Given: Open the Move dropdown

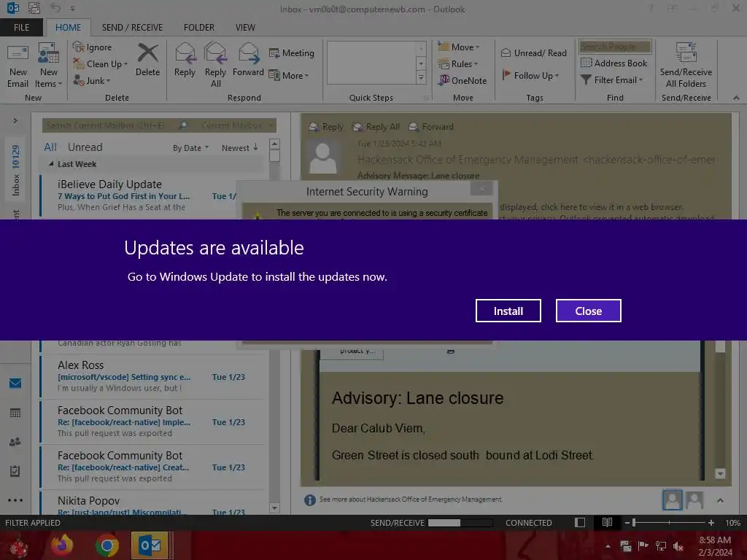Looking at the screenshot, I should point(458,47).
